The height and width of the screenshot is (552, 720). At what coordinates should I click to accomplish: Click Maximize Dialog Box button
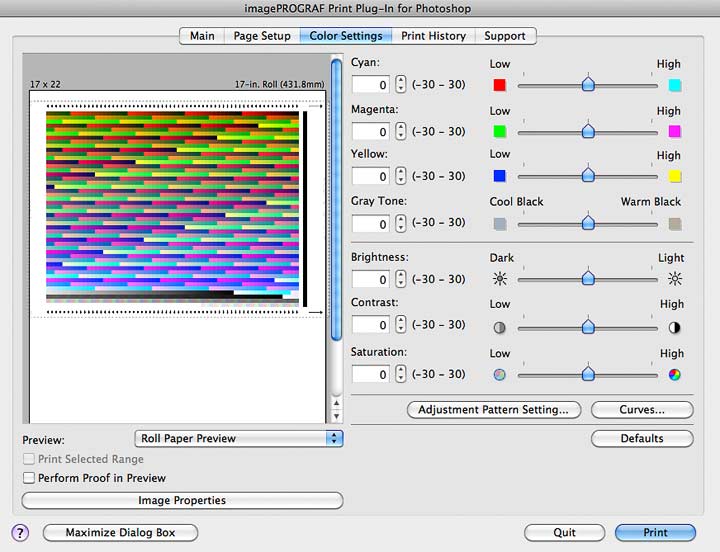pyautogui.click(x=120, y=533)
